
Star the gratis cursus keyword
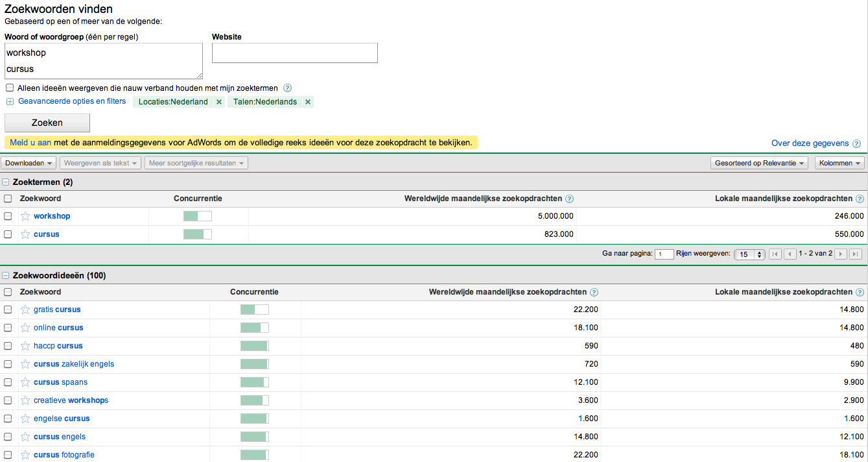(25, 310)
